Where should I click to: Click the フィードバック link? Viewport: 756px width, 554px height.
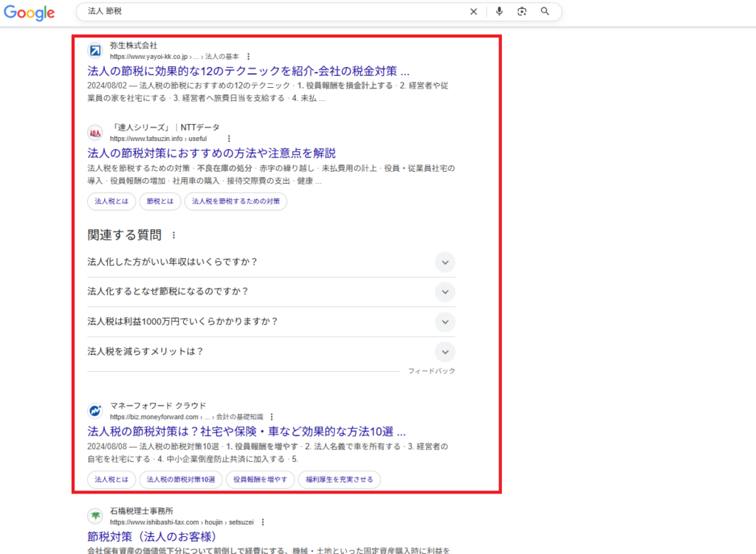431,371
